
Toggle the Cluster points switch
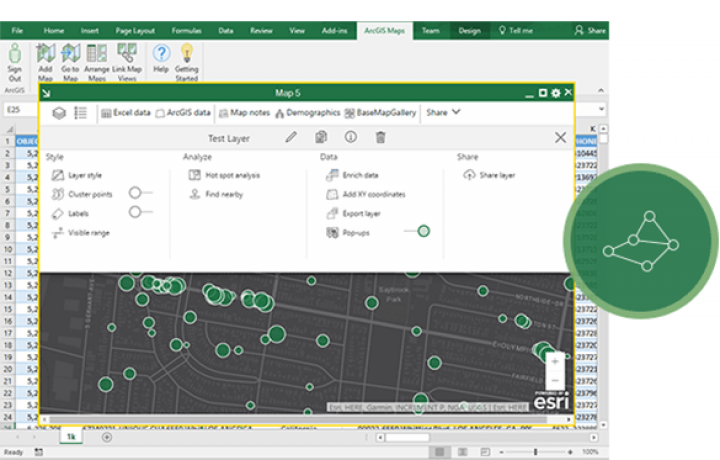141,193
